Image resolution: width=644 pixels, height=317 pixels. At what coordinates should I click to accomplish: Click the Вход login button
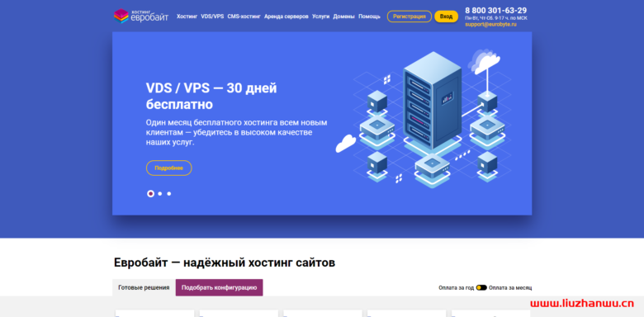click(x=446, y=17)
